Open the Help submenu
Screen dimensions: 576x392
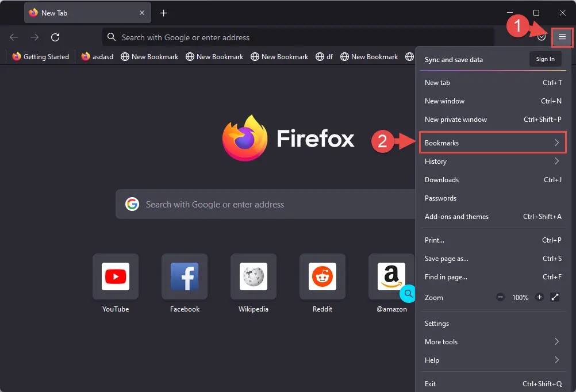tap(493, 360)
